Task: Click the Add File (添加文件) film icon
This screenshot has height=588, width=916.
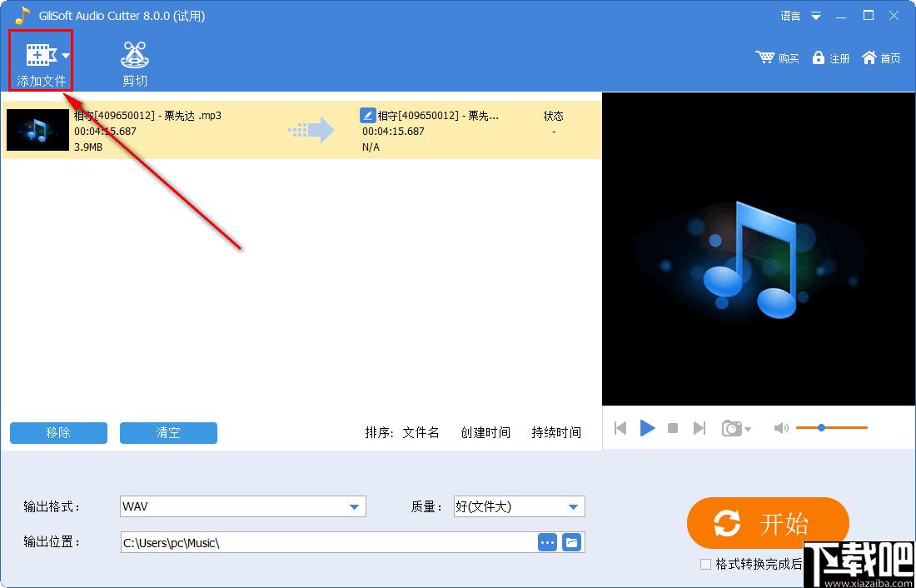Action: click(x=41, y=55)
